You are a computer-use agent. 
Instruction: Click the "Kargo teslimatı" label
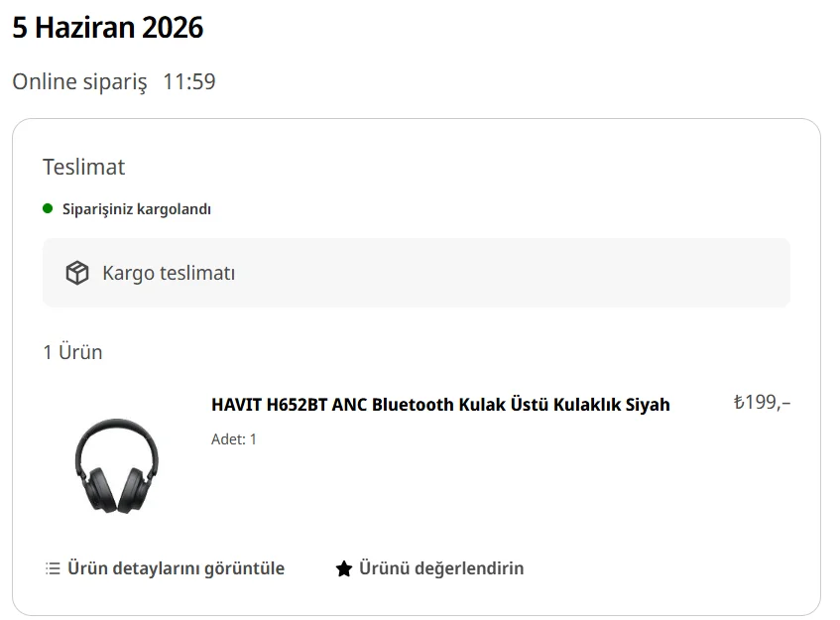pyautogui.click(x=169, y=273)
